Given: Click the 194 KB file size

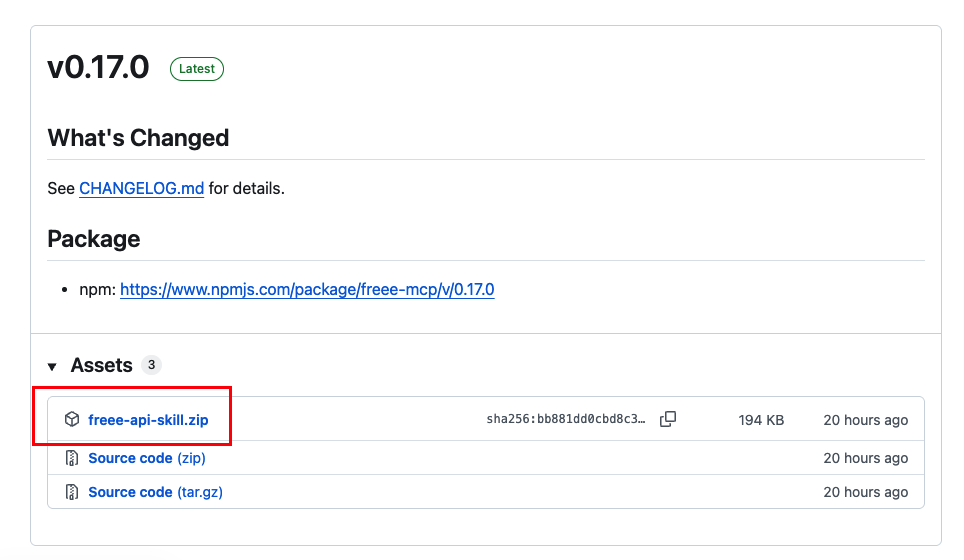Looking at the screenshot, I should coord(761,420).
